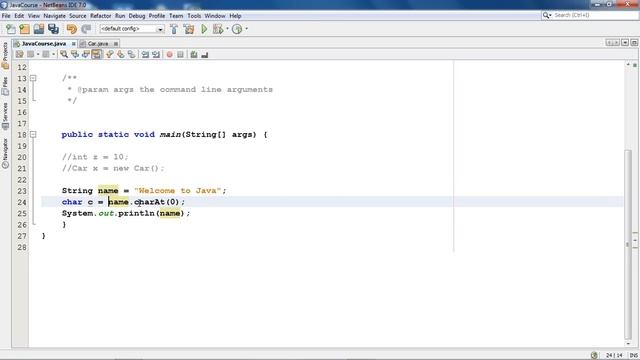Open the Run menu
Screen dimensions: 640x360
[x=120, y=16]
